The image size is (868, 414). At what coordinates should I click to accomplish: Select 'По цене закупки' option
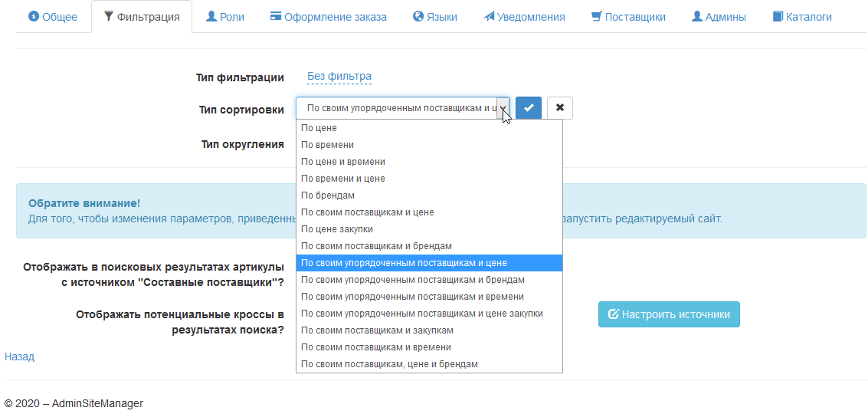click(x=337, y=229)
